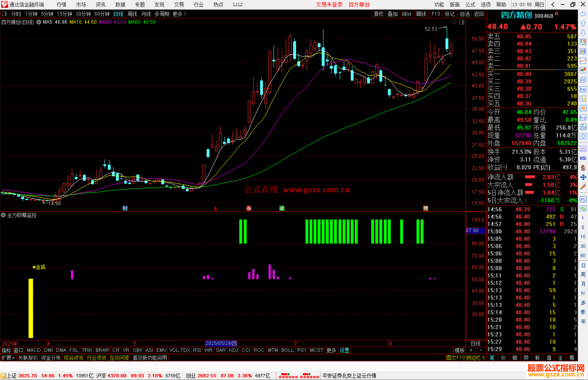Click the RSI indicator sidebar icon
This screenshot has height=380, width=588.
pos(583,158)
